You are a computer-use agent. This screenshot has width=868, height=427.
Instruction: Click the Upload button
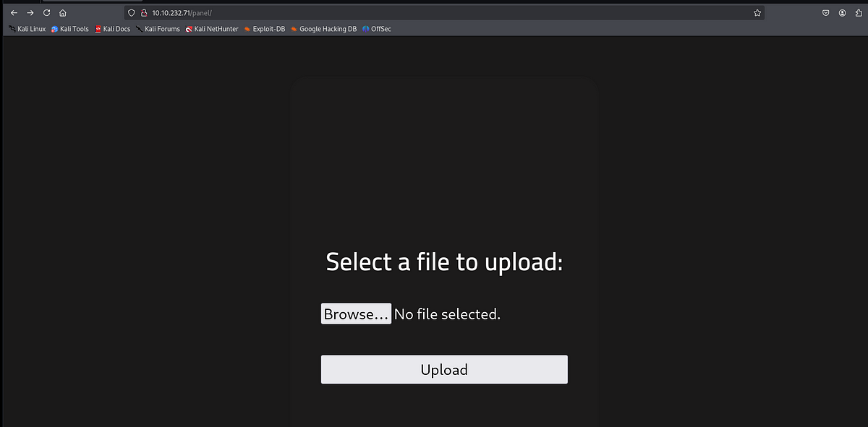point(444,369)
